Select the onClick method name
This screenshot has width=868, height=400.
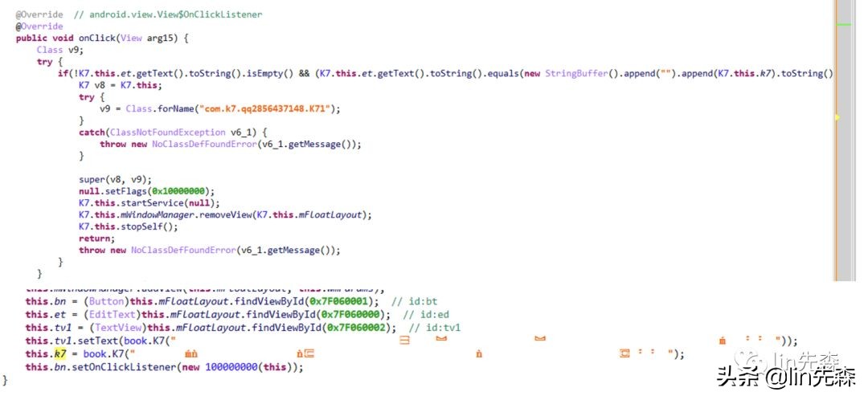pyautogui.click(x=96, y=39)
